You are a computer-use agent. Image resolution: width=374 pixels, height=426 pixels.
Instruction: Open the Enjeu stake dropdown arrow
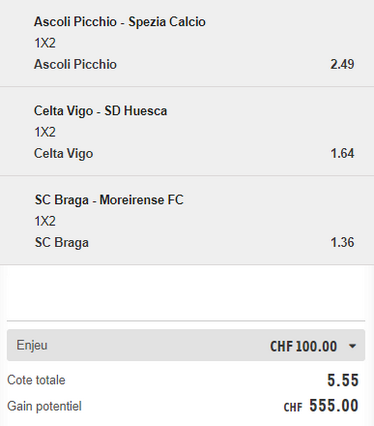point(352,346)
